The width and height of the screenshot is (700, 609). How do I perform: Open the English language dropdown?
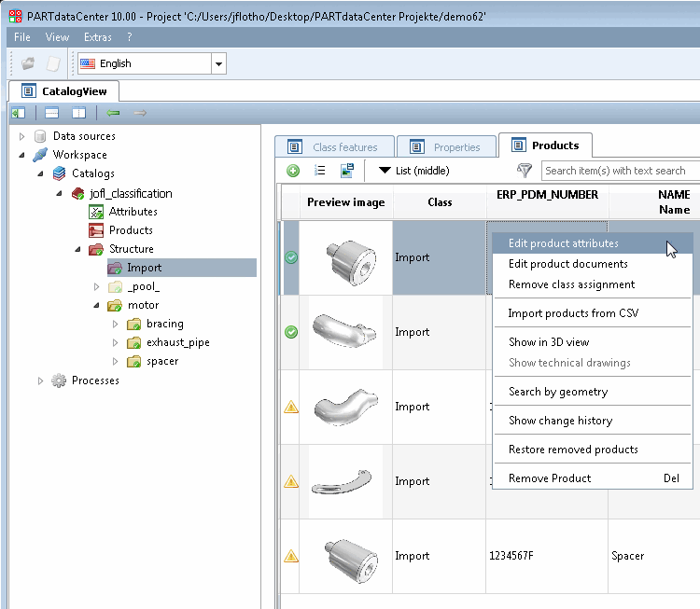[218, 63]
